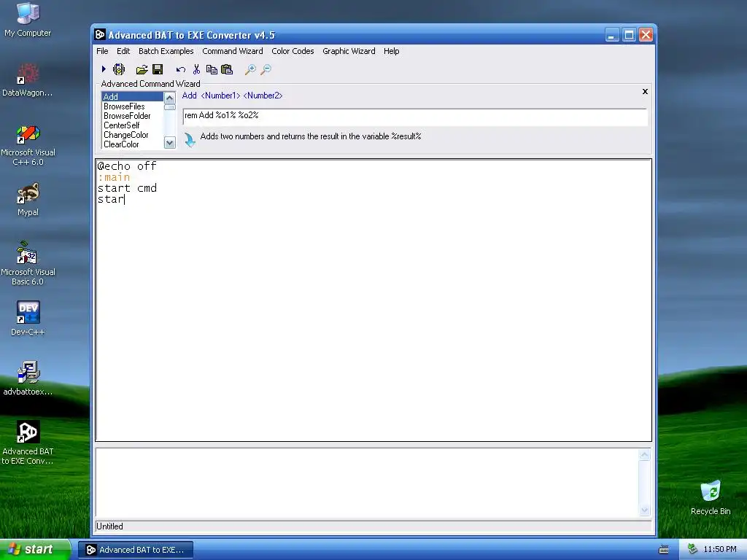Screen dimensions: 747x560
Task: Open the Batch Examples menu
Action: pos(166,51)
